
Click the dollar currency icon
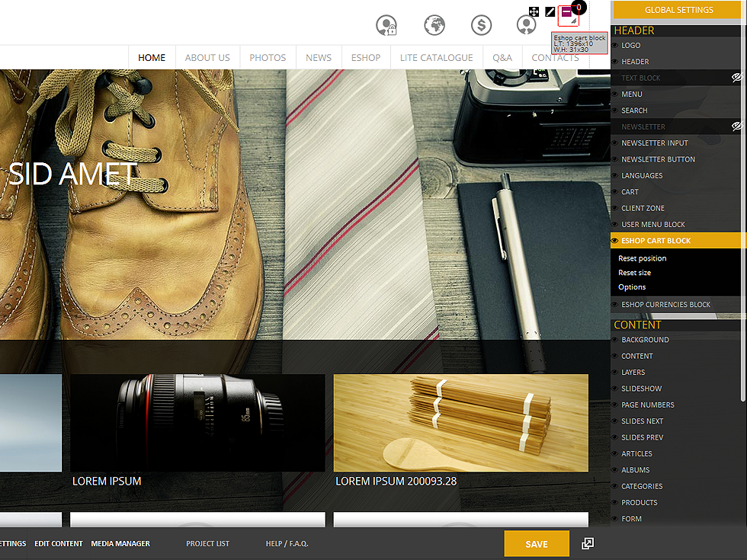click(x=481, y=25)
